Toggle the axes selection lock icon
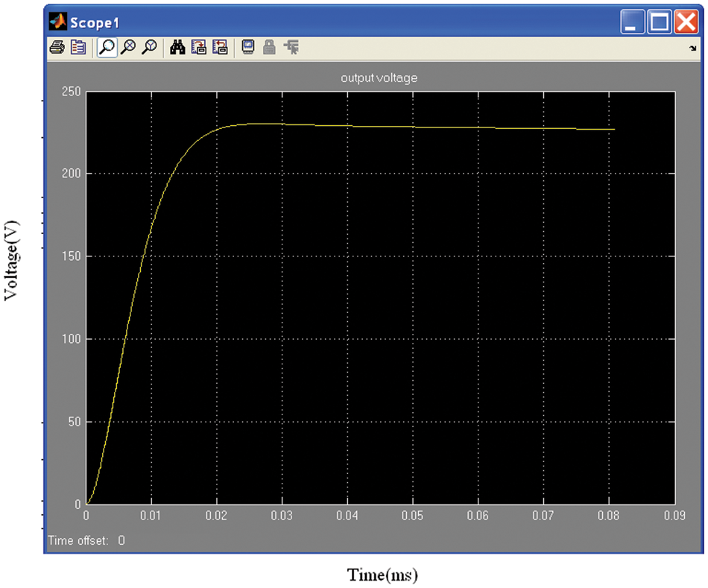Viewport: 708px width, 588px height. [x=270, y=48]
